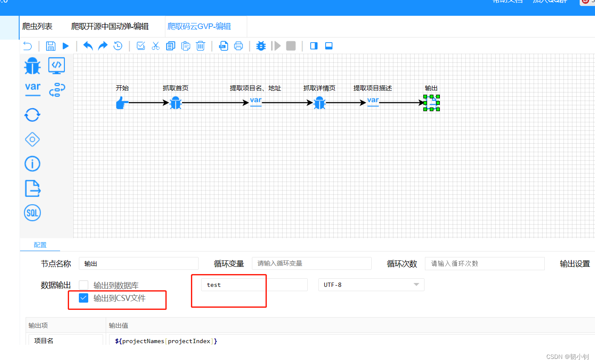The height and width of the screenshot is (364, 595).
Task: Click the CSV file name field containing test
Action: [254, 285]
